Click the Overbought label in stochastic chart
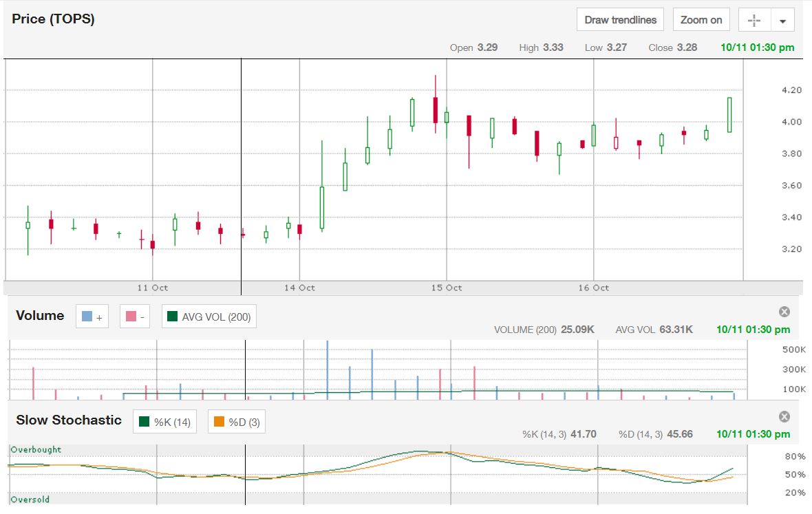This screenshot has height=514, width=812. 36,449
